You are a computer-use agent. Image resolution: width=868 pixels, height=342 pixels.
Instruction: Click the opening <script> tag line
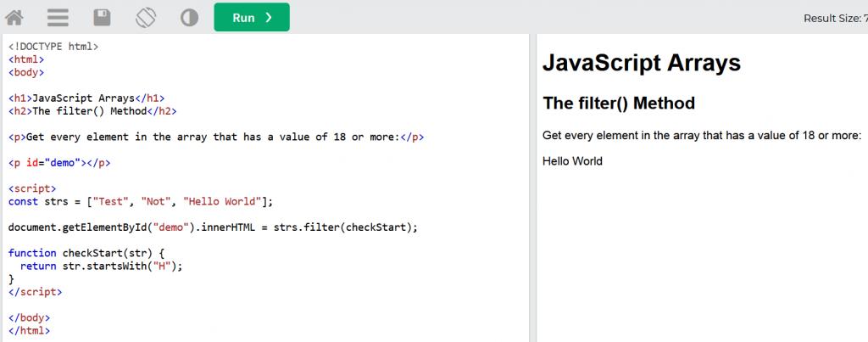coord(32,188)
